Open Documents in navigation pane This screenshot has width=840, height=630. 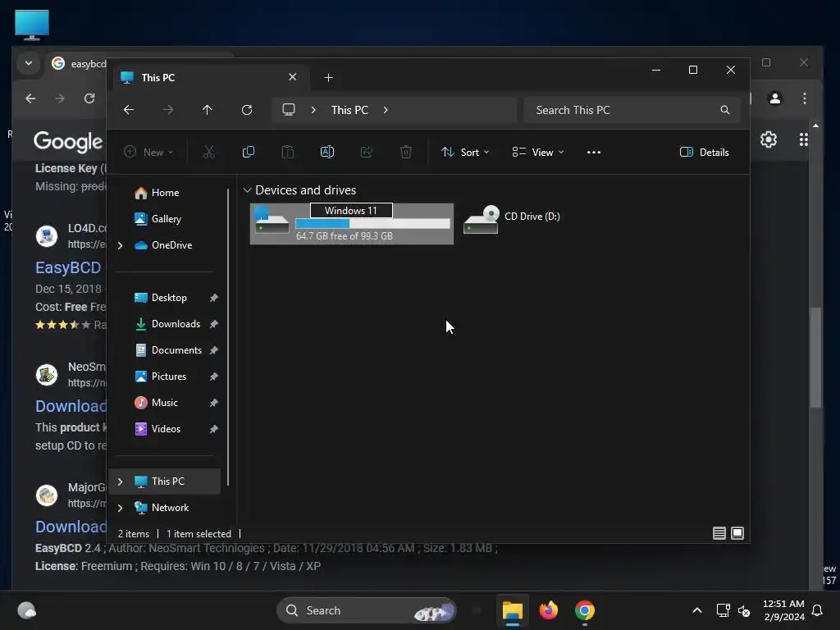click(168, 350)
